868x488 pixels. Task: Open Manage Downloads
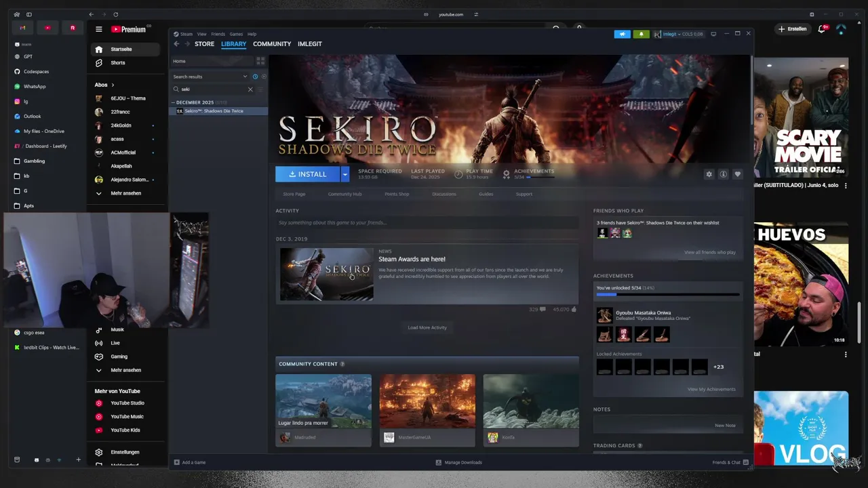[458, 462]
